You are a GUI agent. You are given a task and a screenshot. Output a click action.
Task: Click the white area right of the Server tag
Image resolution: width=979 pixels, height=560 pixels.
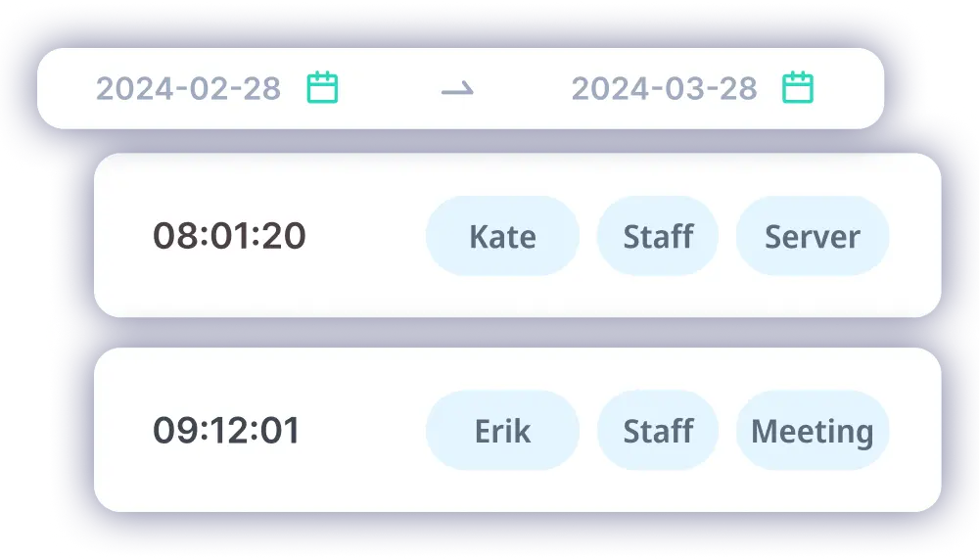(914, 236)
